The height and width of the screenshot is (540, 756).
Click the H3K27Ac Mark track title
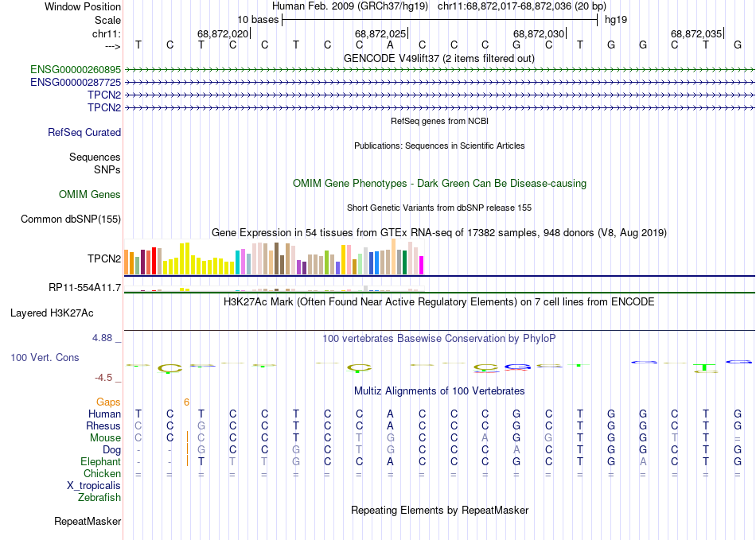[439, 302]
